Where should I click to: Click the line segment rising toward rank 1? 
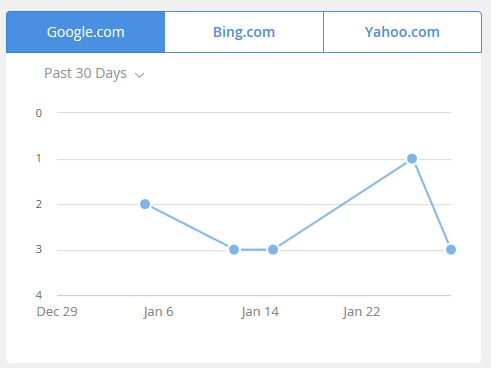tap(342, 204)
